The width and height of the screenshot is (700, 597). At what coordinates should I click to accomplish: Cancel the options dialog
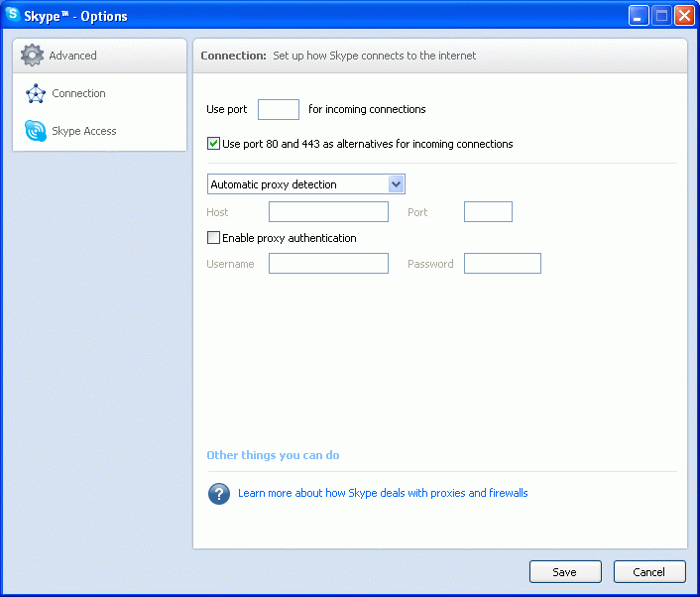pos(649,572)
